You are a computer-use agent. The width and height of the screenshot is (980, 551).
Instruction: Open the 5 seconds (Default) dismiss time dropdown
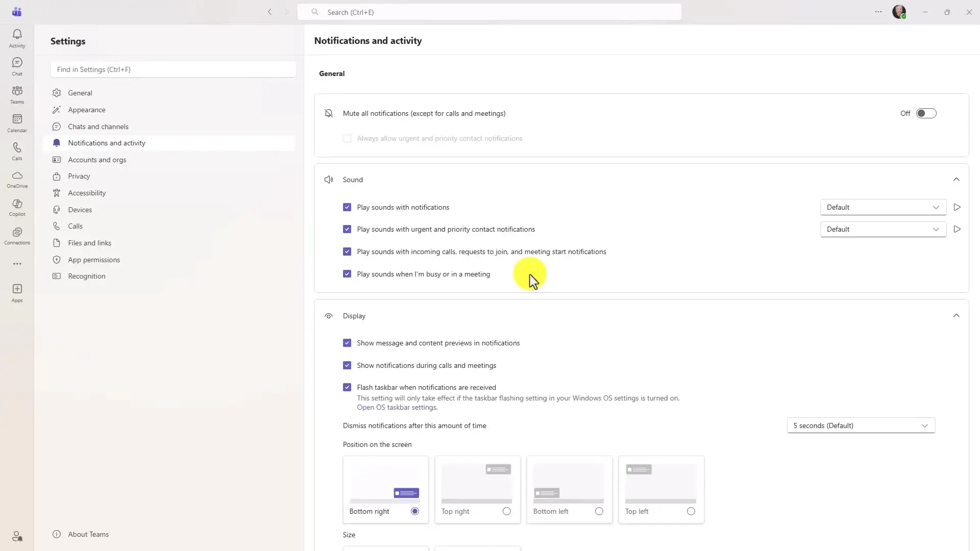(x=861, y=425)
